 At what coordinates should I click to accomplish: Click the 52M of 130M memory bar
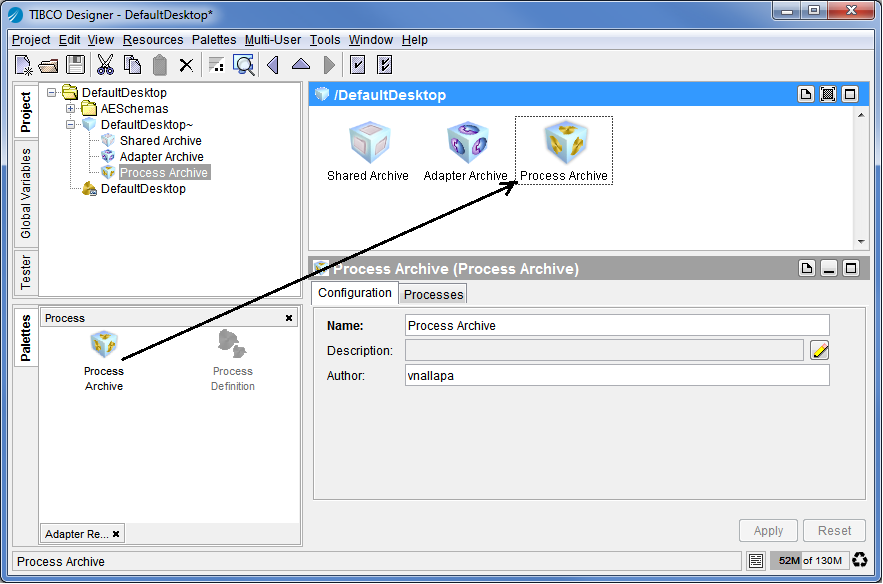click(809, 560)
